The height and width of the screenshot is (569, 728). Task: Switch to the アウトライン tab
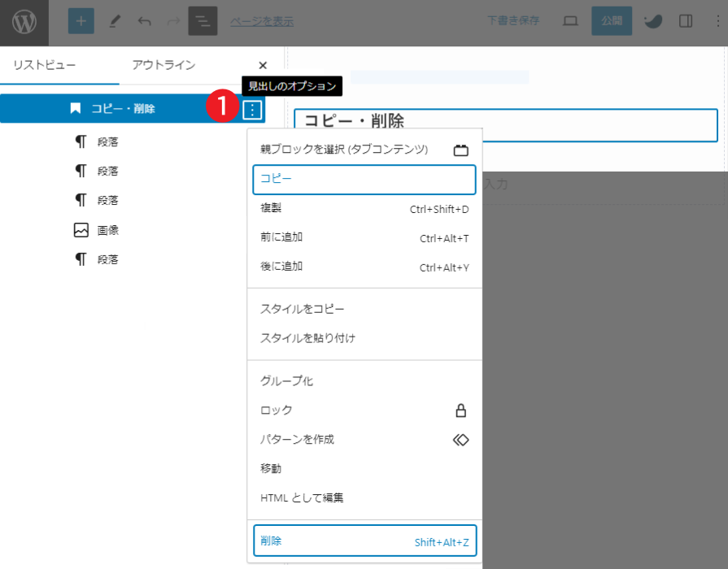[163, 66]
